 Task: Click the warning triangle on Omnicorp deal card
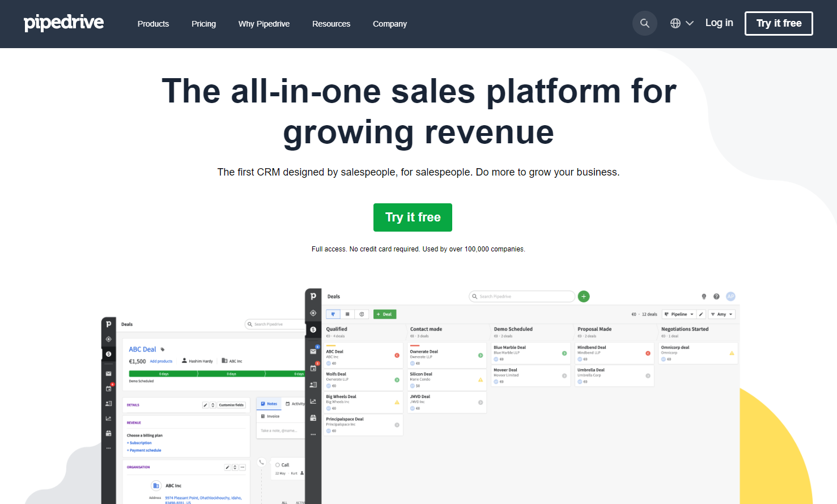pyautogui.click(x=732, y=353)
